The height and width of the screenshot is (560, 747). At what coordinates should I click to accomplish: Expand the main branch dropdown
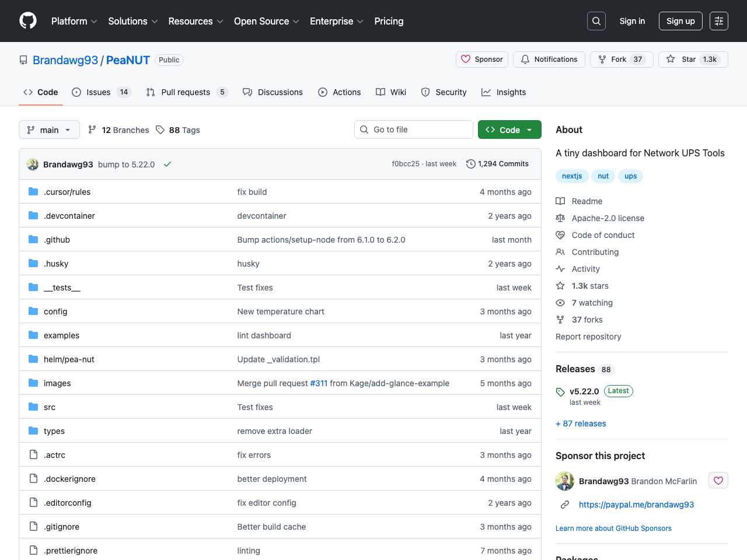(x=49, y=130)
